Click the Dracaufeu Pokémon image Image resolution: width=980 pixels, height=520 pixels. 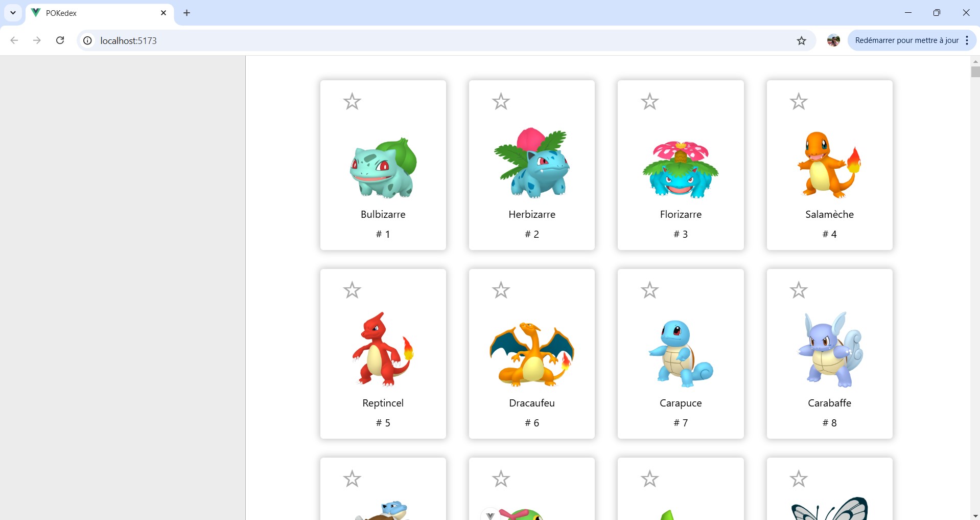click(x=532, y=354)
